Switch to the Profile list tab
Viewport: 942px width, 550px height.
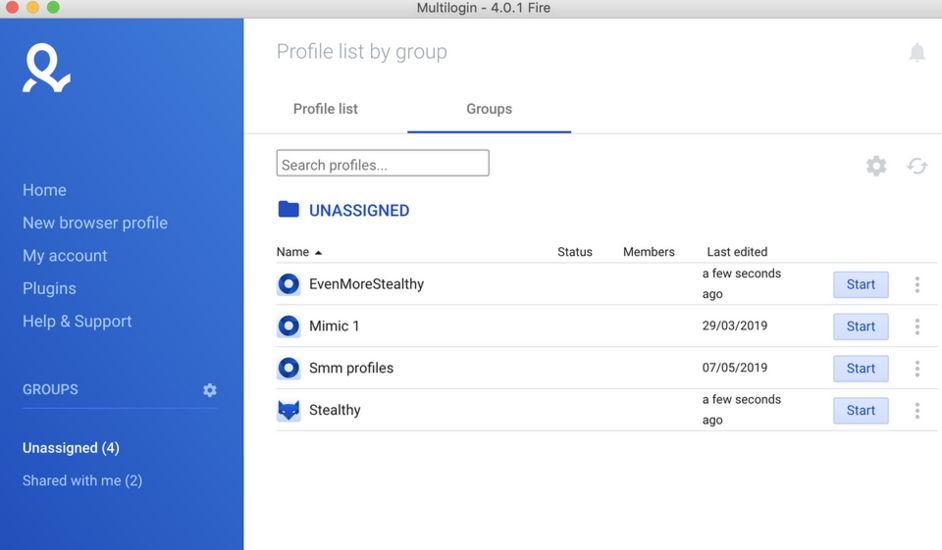325,109
